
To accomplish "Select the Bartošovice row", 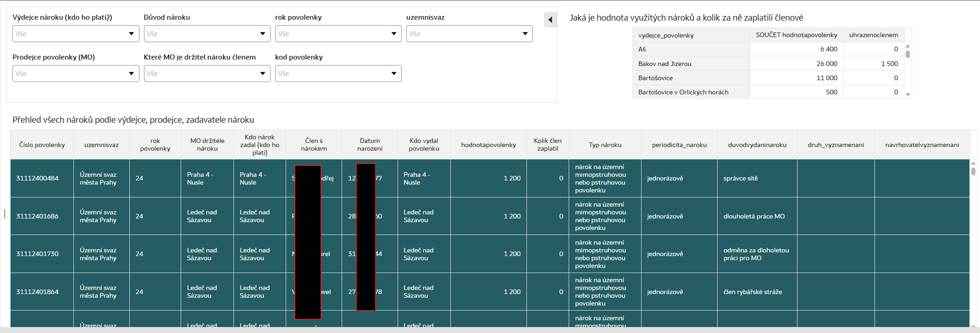I will (x=768, y=78).
